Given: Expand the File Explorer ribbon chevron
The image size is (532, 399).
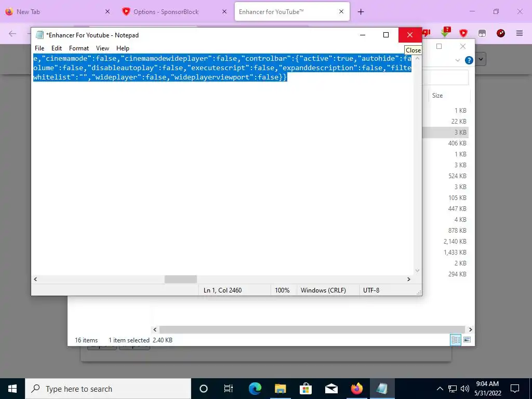Looking at the screenshot, I should [458, 60].
